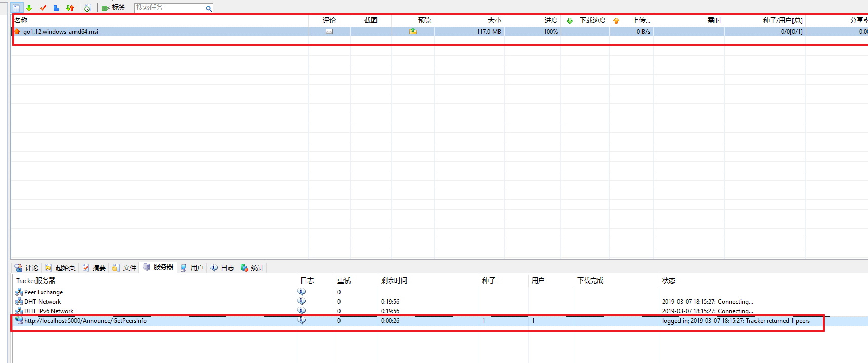
Task: Focus the 搜索任务 search field
Action: pyautogui.click(x=169, y=8)
